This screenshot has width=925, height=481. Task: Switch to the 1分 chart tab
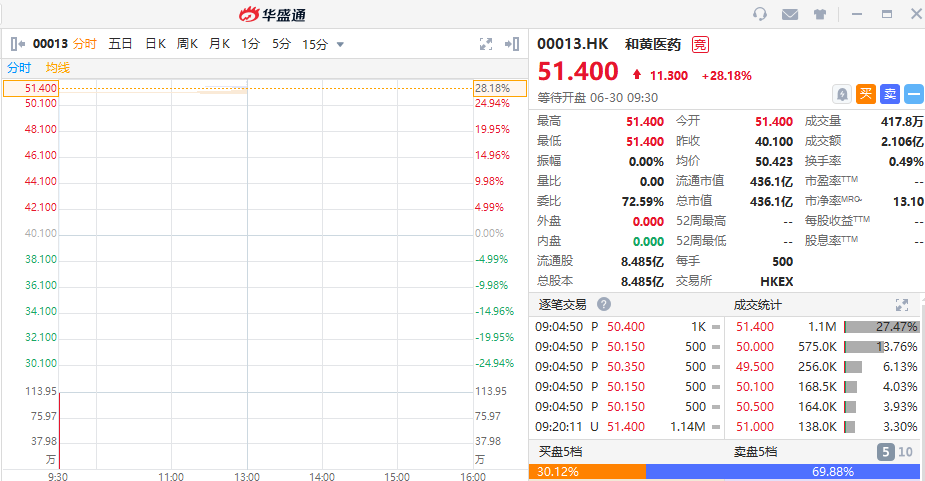pos(250,44)
